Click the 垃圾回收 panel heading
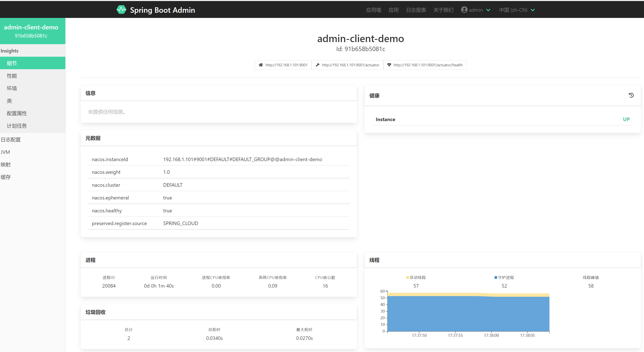 pyautogui.click(x=95, y=312)
